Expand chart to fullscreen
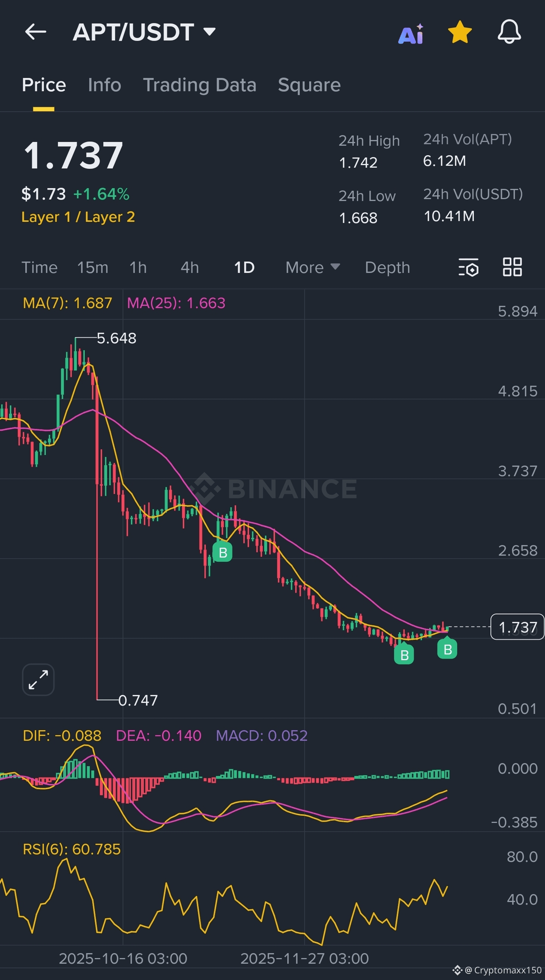Screen dimensions: 545x980 tap(38, 679)
